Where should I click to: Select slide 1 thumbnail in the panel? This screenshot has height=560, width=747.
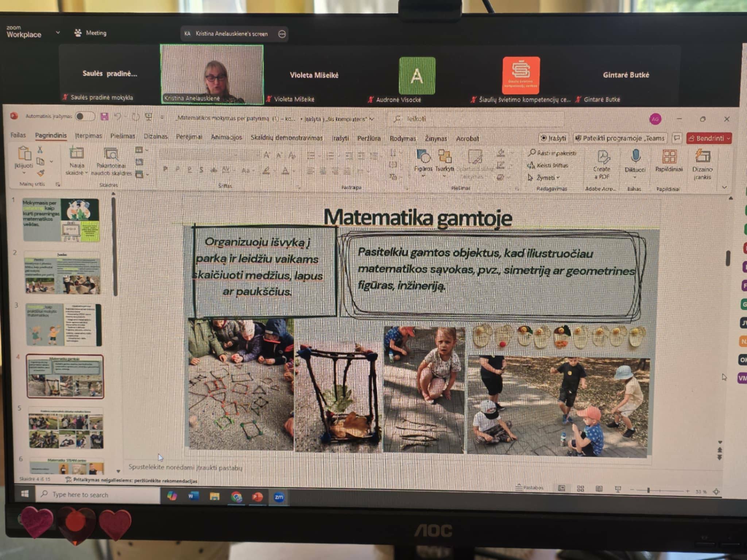click(x=61, y=220)
